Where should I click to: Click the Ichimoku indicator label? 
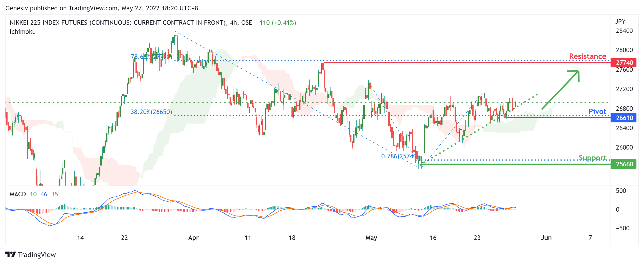(23, 32)
